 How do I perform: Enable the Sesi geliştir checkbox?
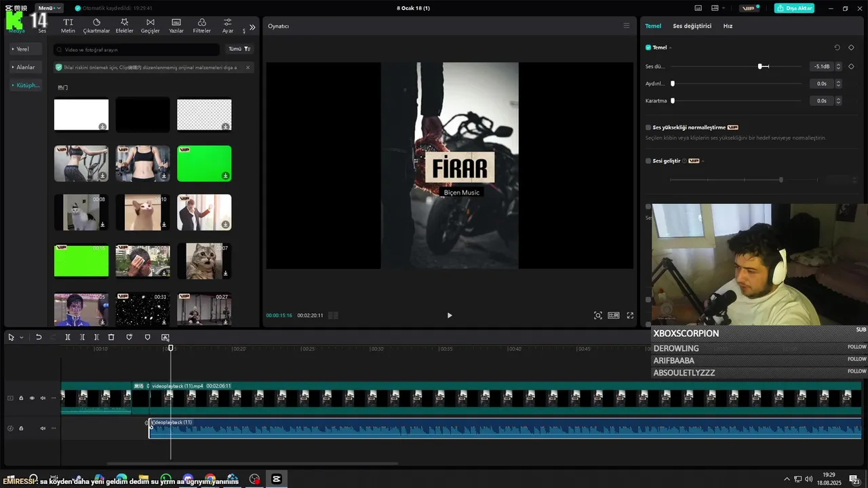coord(648,161)
